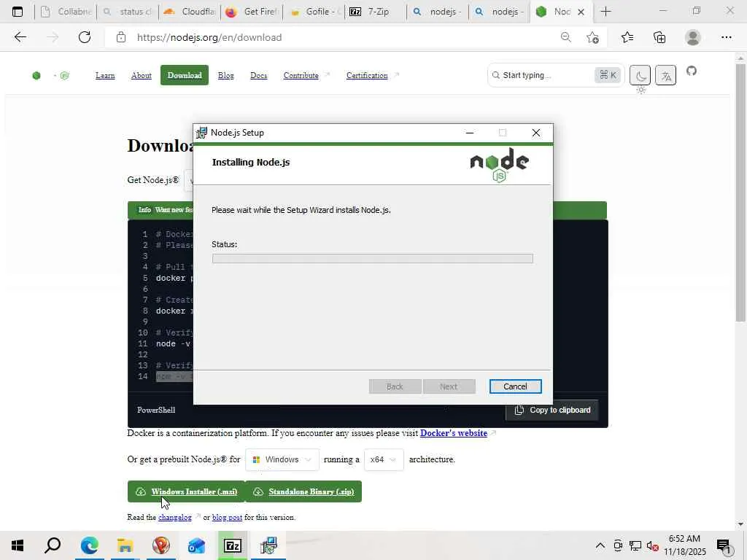Screen dimensions: 747x560
Task: Open the browser profile avatar
Action: click(693, 37)
